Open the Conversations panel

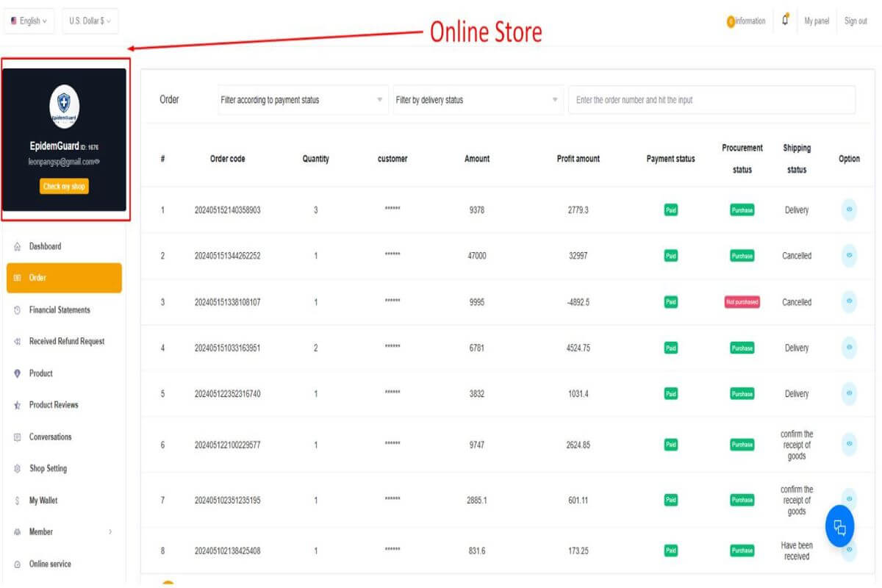pos(49,437)
